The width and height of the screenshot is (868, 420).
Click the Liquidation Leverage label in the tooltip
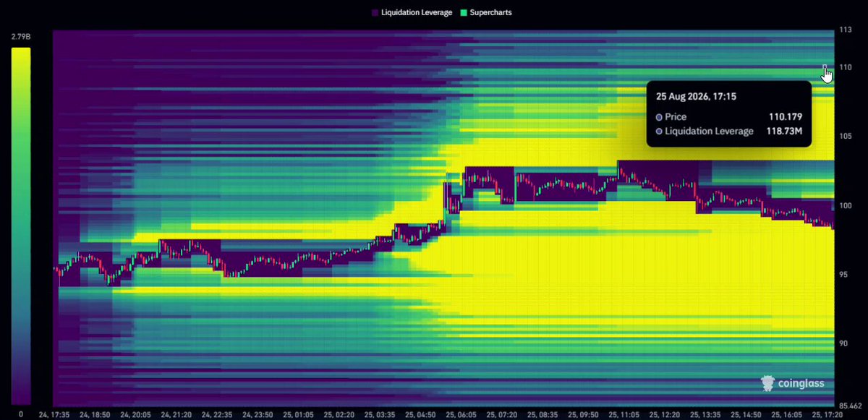[x=710, y=131]
